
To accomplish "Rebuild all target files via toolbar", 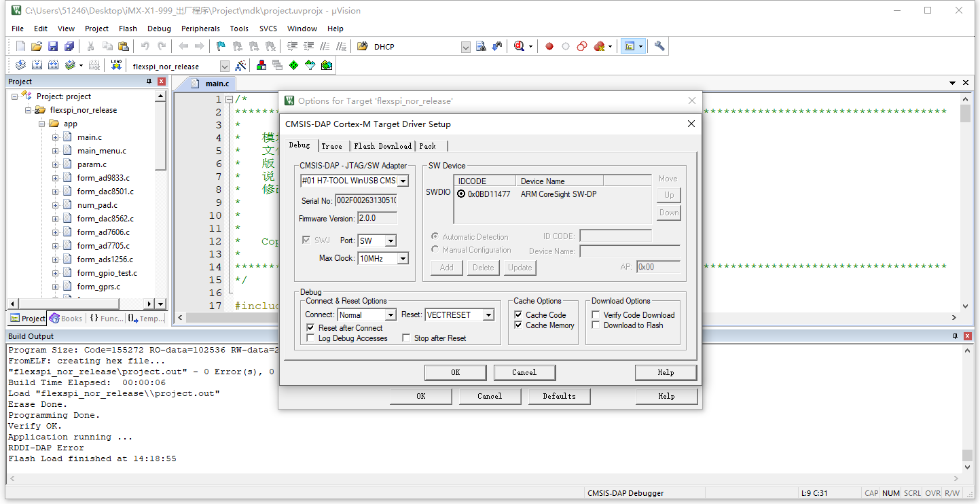I will [53, 65].
